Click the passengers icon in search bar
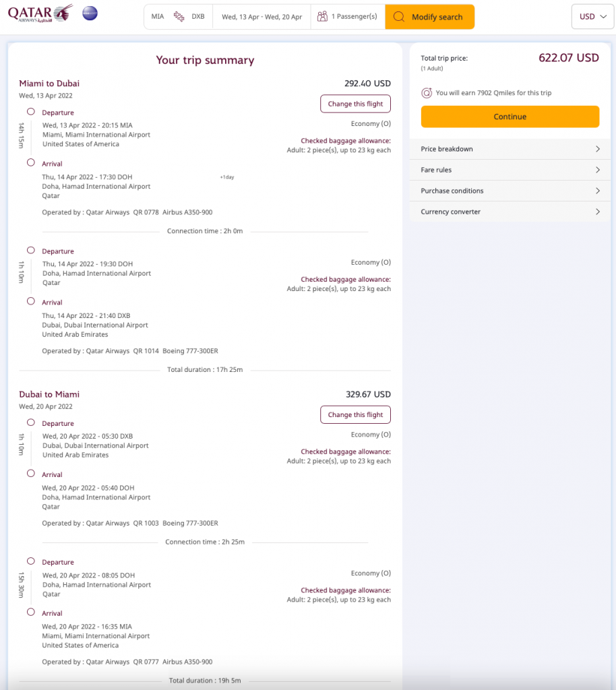 [x=322, y=17]
